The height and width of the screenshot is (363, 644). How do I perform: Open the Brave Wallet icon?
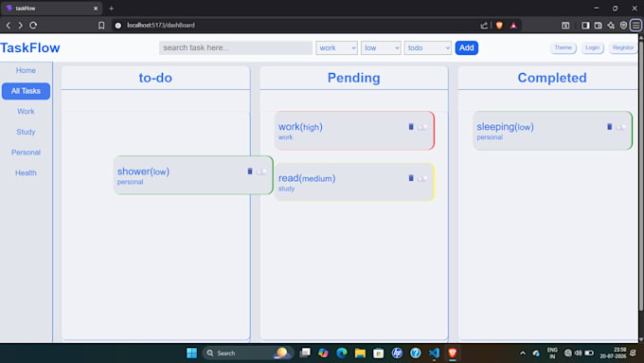coord(599,25)
